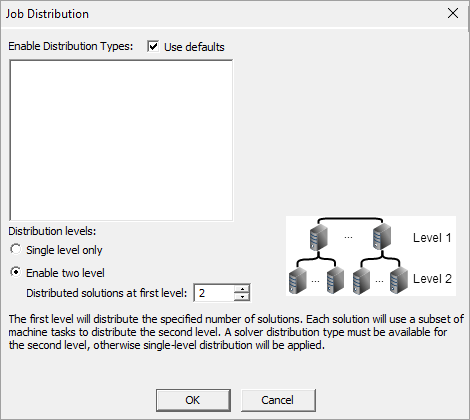Close the Job Distribution dialog

453,13
